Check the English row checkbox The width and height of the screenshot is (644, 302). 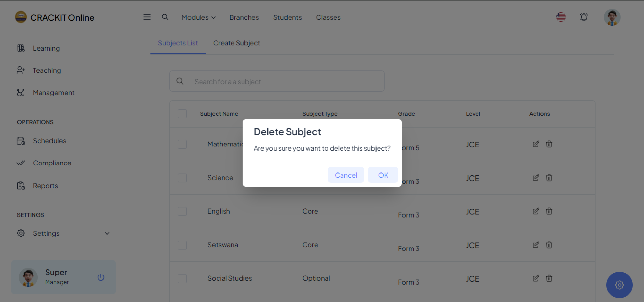182,211
